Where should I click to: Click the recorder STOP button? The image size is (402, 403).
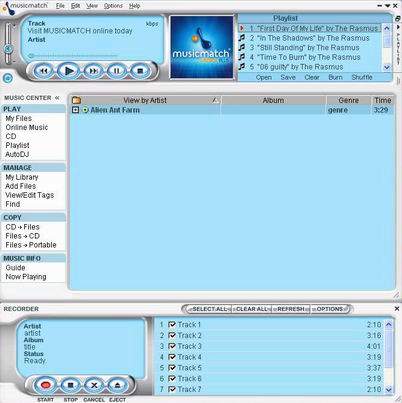pos(70,385)
